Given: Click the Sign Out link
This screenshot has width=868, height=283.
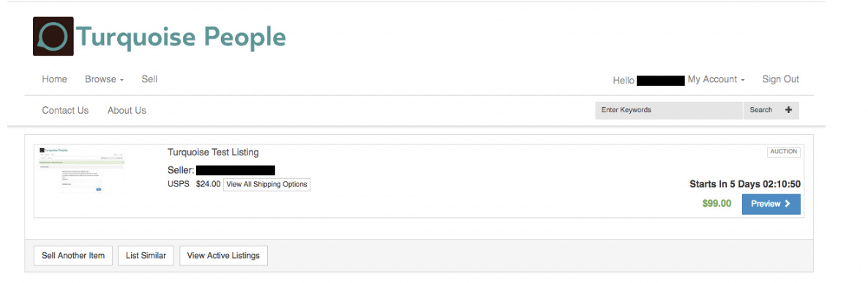Looking at the screenshot, I should click(x=780, y=79).
